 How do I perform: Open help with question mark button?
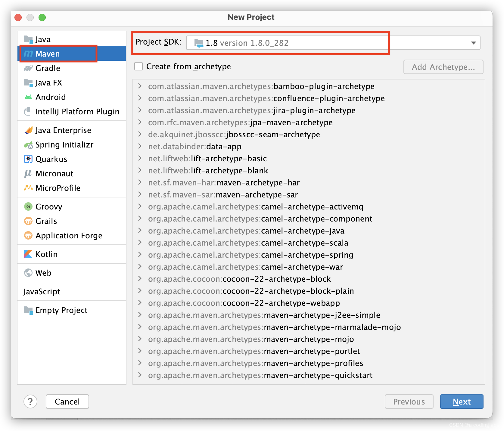30,402
